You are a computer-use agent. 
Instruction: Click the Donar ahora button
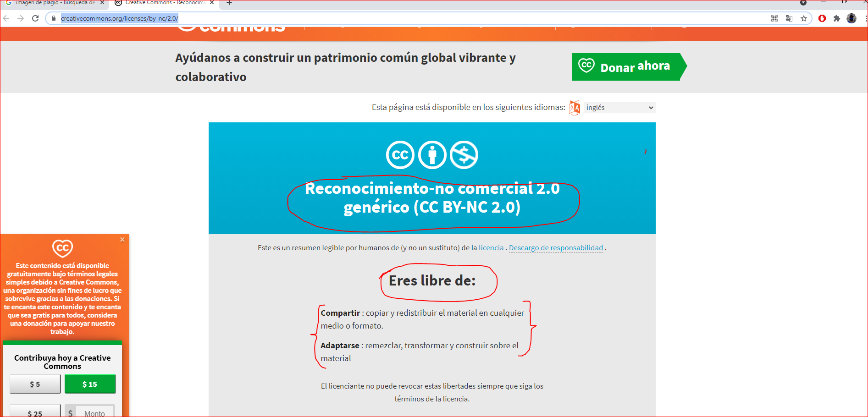click(x=630, y=67)
